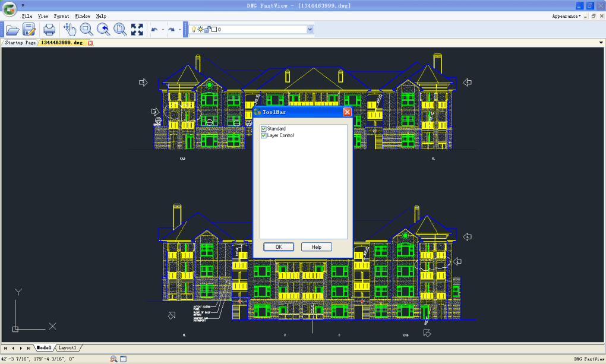Open the Format menu
Screen dimensions: 606x364
pos(62,16)
